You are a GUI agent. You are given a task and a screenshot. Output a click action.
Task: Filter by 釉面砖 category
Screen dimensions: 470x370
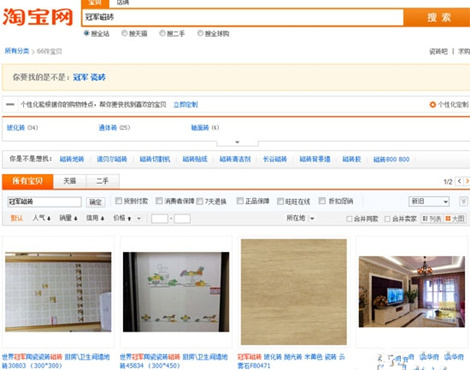pos(200,128)
